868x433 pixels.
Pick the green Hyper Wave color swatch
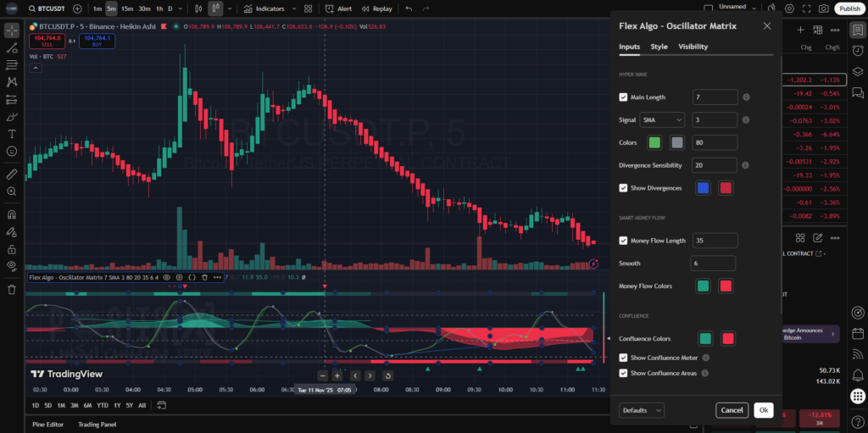click(x=655, y=143)
